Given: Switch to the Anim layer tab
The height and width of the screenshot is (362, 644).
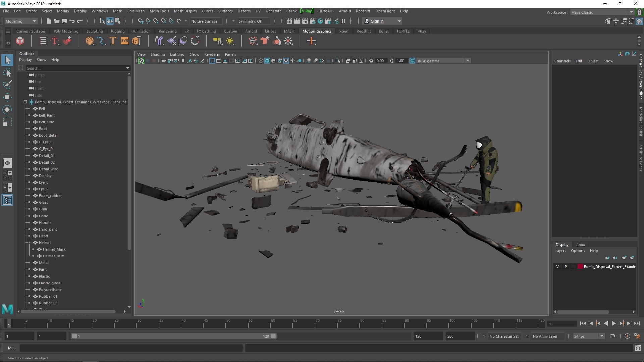Looking at the screenshot, I should click(x=580, y=245).
